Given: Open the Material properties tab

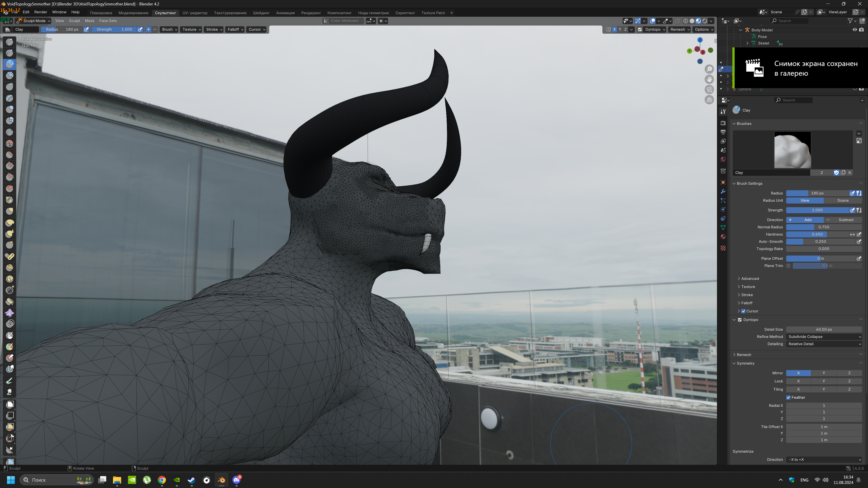Looking at the screenshot, I should 723,236.
